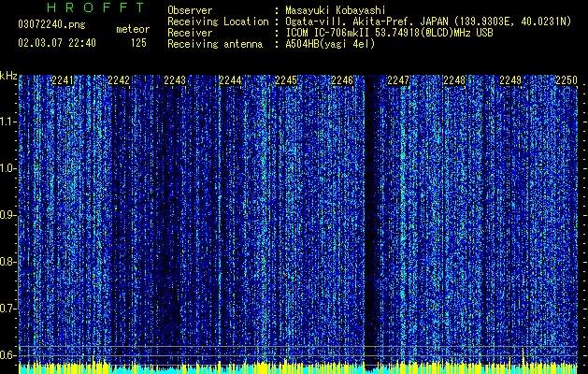Click the A504HB(yagi 4el) antenna text
Image resolution: width=588 pixels, height=374 pixels.
(x=330, y=44)
